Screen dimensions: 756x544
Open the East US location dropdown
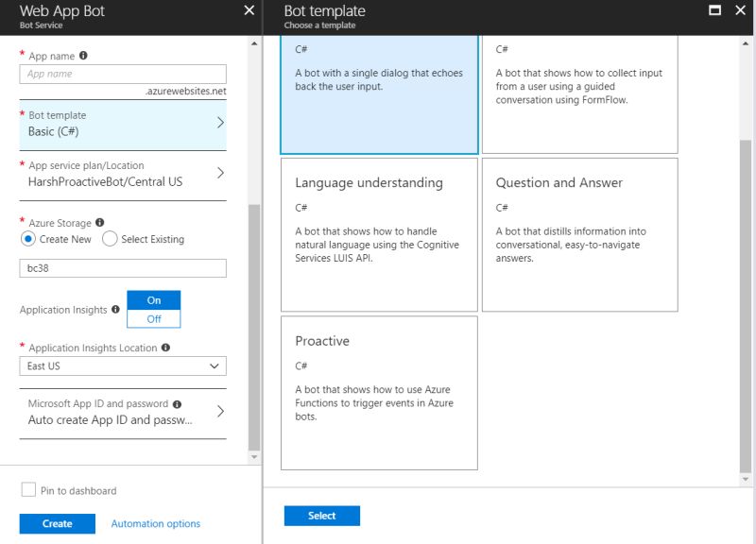point(123,366)
